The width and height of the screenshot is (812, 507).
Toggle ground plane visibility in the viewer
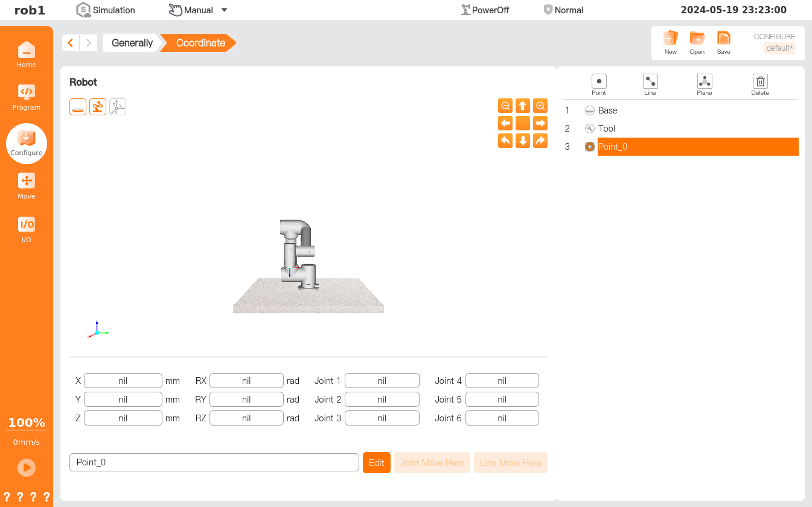pos(78,107)
